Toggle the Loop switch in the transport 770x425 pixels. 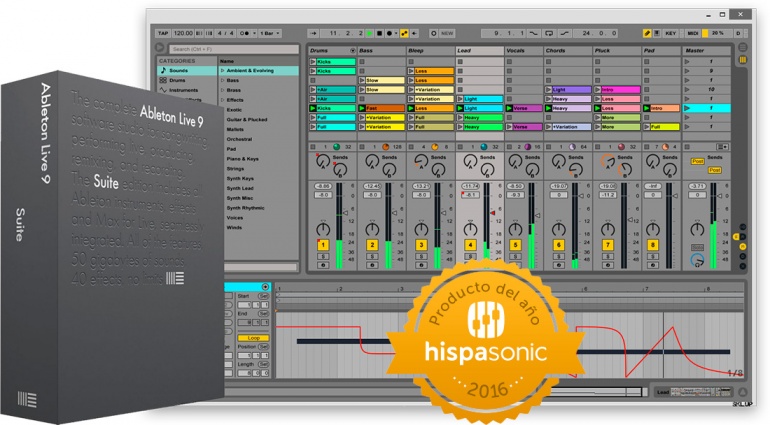pos(549,33)
